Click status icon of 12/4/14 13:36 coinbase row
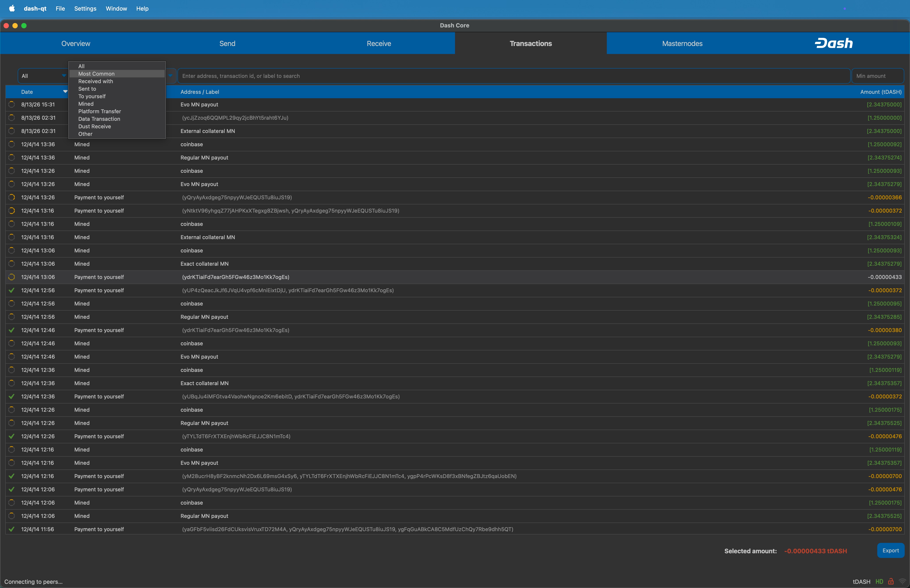Image resolution: width=910 pixels, height=588 pixels. 12,144
